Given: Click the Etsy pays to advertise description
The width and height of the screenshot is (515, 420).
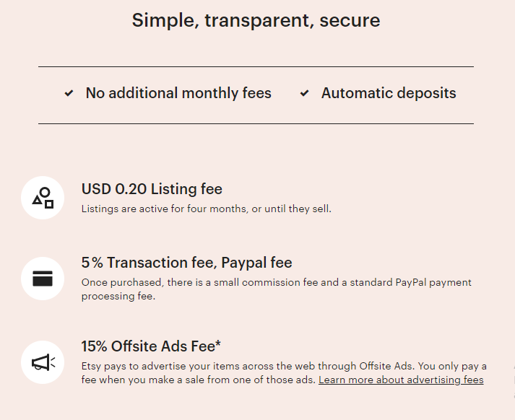Looking at the screenshot, I should (x=284, y=373).
